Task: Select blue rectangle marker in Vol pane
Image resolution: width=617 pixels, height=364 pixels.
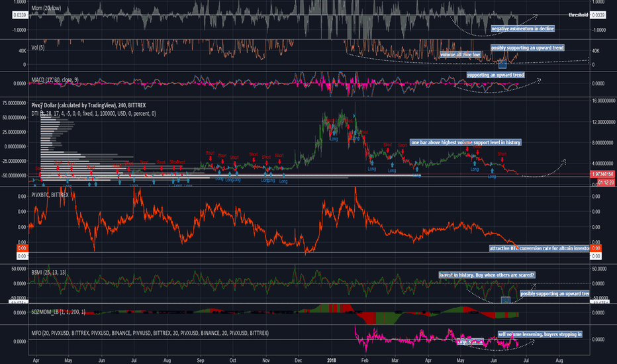Action: (502, 64)
